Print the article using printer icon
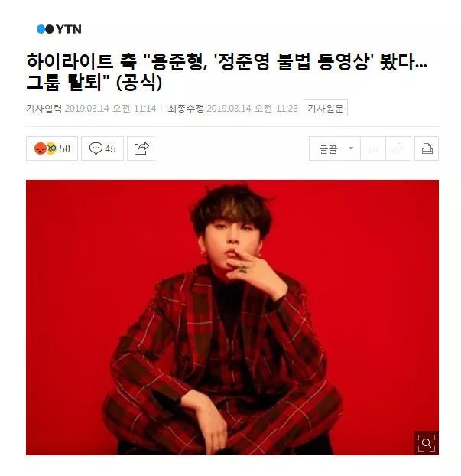The image size is (461, 476). click(x=427, y=148)
